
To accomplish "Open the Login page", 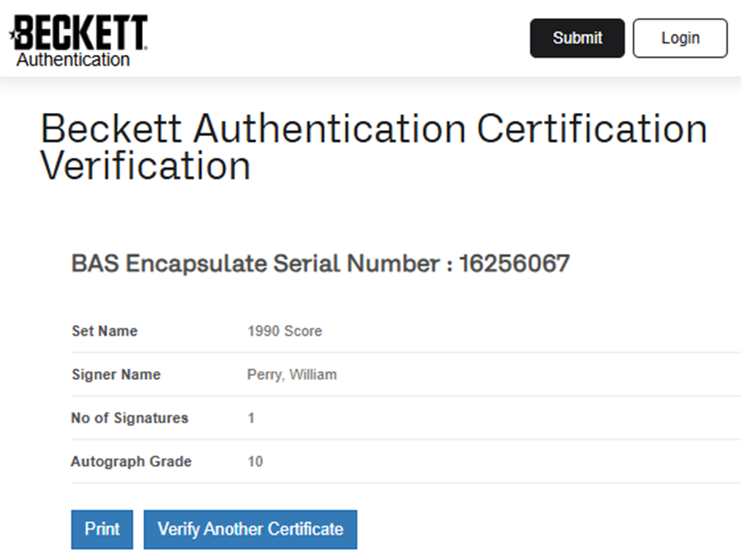I will (679, 38).
